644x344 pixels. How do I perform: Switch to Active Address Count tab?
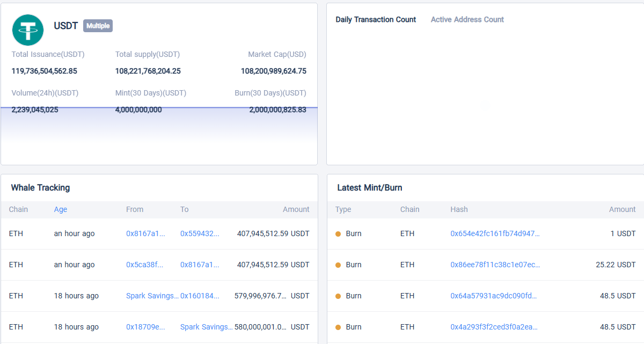pyautogui.click(x=467, y=19)
